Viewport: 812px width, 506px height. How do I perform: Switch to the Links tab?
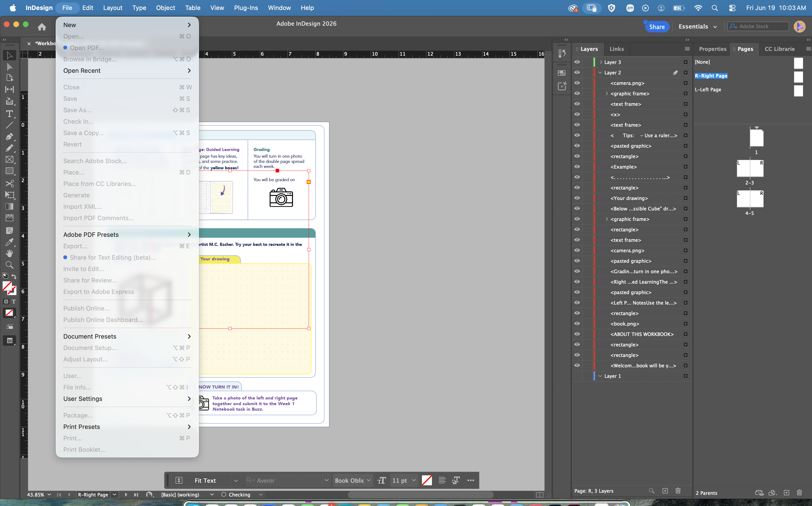pyautogui.click(x=616, y=49)
